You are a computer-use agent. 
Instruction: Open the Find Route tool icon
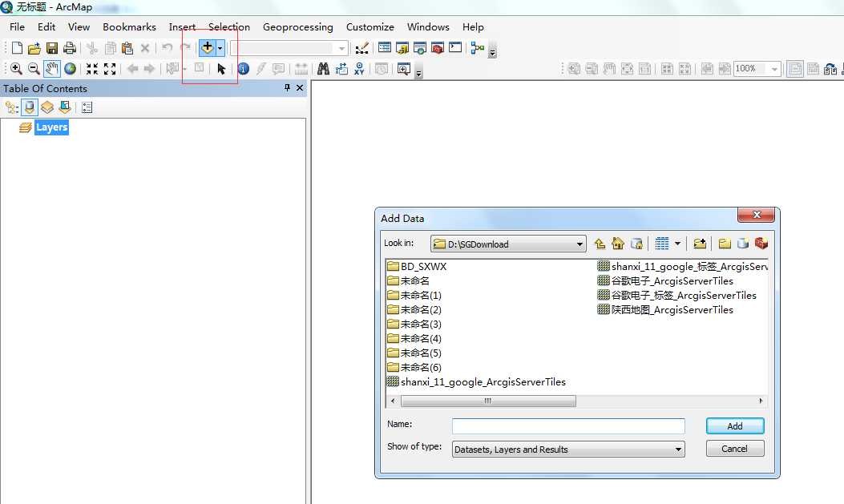pyautogui.click(x=341, y=69)
